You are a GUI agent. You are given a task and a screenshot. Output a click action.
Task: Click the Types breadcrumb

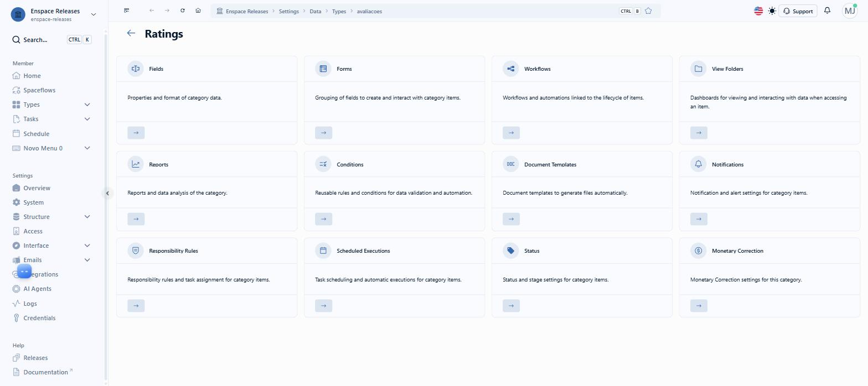click(339, 11)
